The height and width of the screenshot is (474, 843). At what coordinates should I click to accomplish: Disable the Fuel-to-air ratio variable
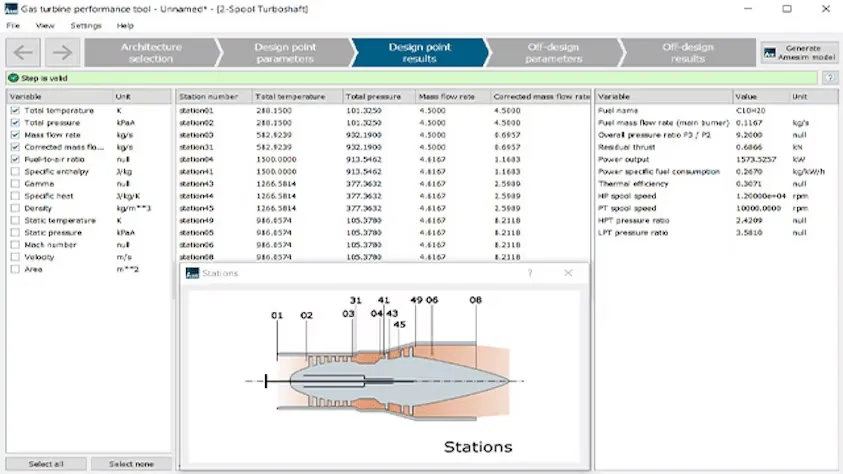coord(14,159)
